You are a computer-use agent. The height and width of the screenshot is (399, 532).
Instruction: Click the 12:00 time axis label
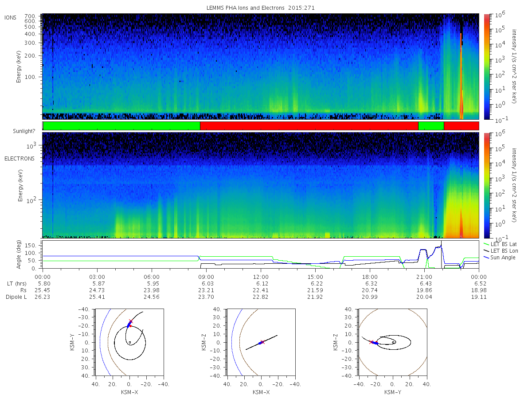tap(261, 276)
